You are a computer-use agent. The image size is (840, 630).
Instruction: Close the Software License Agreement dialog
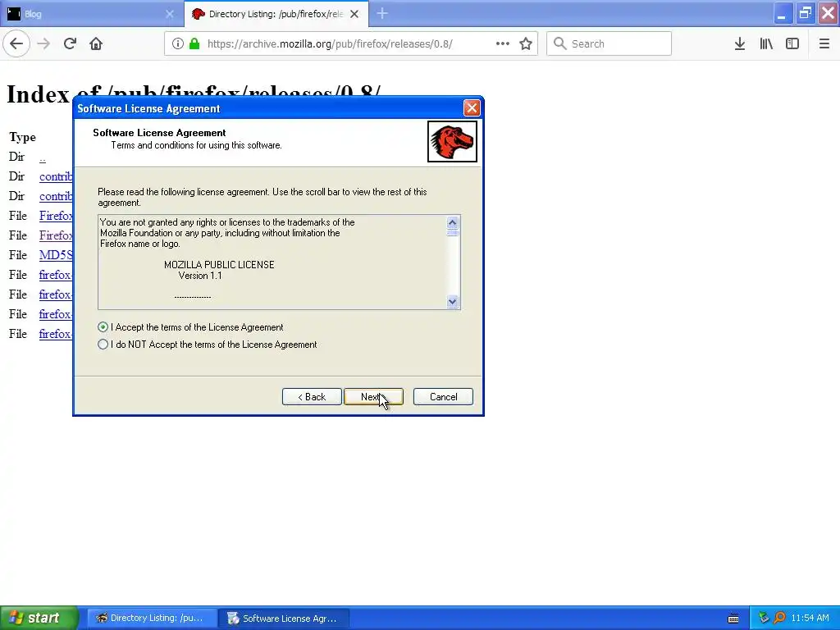click(472, 108)
